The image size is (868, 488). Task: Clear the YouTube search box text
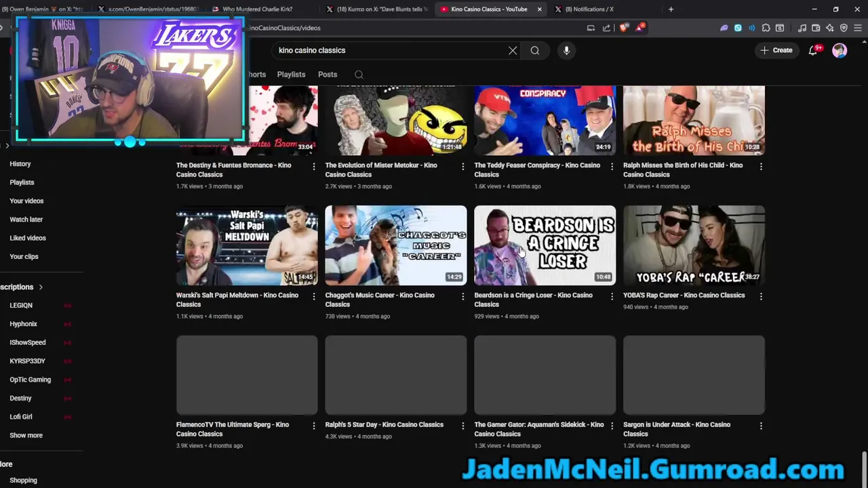[x=513, y=50]
